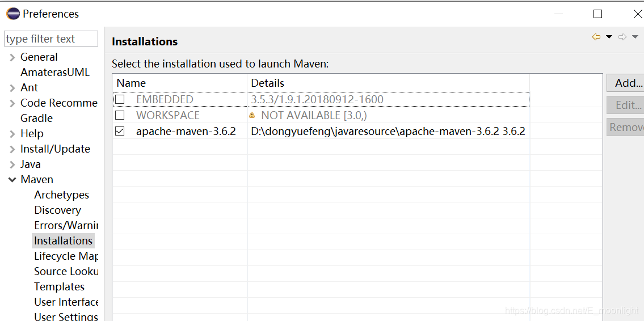Select Help preferences label
Screen dimensions: 644x321
point(32,133)
